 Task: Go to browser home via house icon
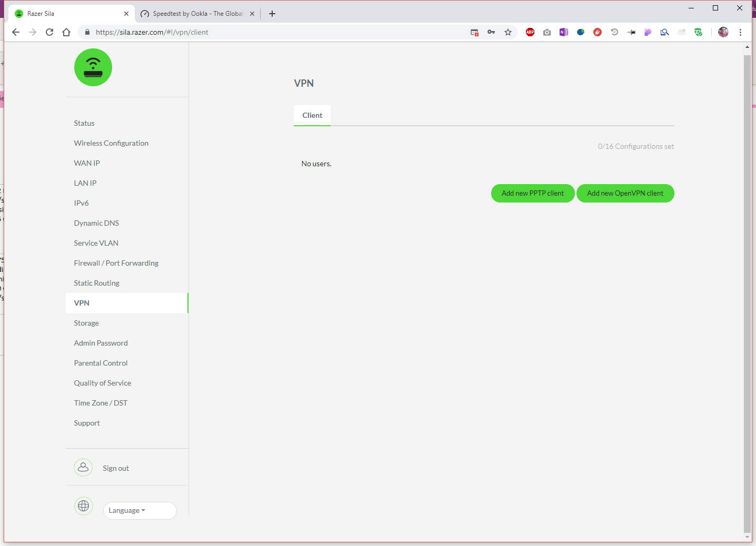click(x=66, y=32)
